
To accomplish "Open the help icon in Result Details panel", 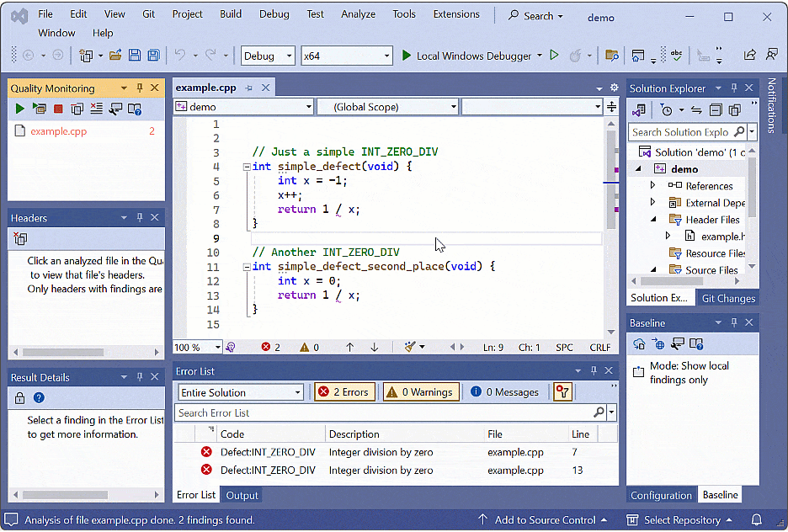I will (39, 398).
